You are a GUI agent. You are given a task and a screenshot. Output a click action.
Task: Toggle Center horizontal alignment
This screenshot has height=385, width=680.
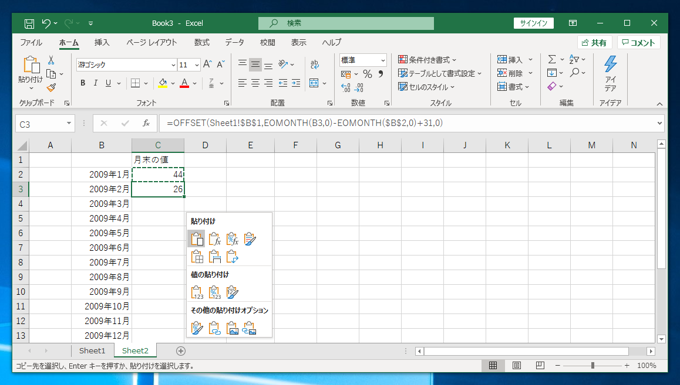click(x=255, y=83)
